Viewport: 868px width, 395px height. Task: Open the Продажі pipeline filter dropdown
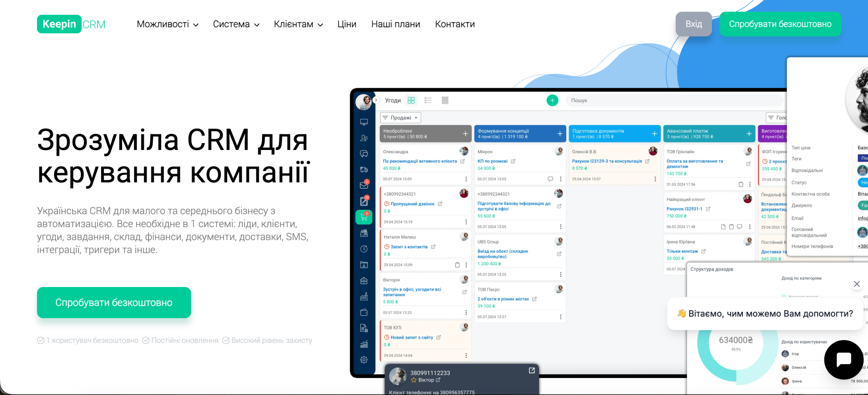pos(400,118)
